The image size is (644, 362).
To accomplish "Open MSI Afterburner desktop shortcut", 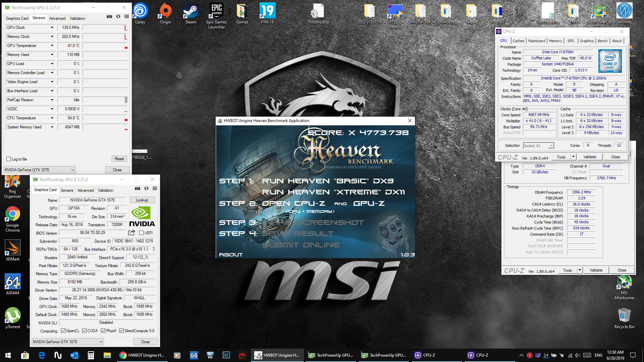I will click(624, 288).
